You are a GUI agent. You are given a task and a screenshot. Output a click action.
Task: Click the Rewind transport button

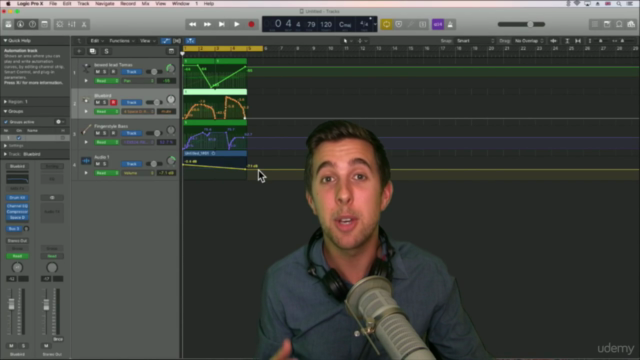coord(192,24)
